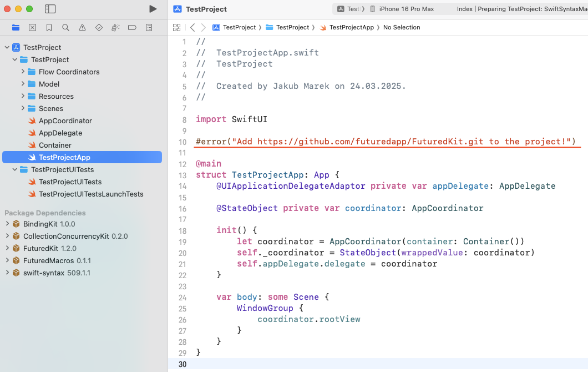Open the Find navigator magnifying glass
The image size is (588, 372).
coord(65,27)
